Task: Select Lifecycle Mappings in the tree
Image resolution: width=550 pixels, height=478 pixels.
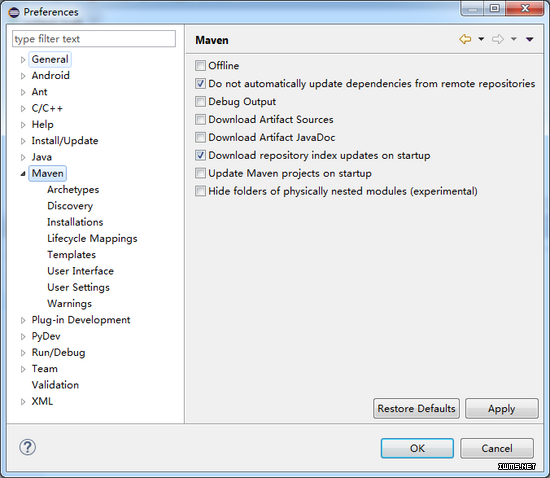Action: pos(92,238)
